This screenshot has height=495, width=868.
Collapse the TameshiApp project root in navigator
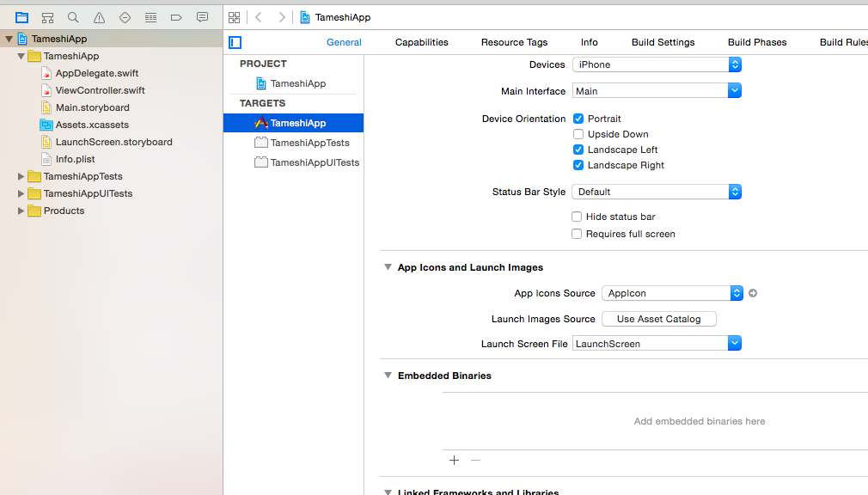point(9,39)
